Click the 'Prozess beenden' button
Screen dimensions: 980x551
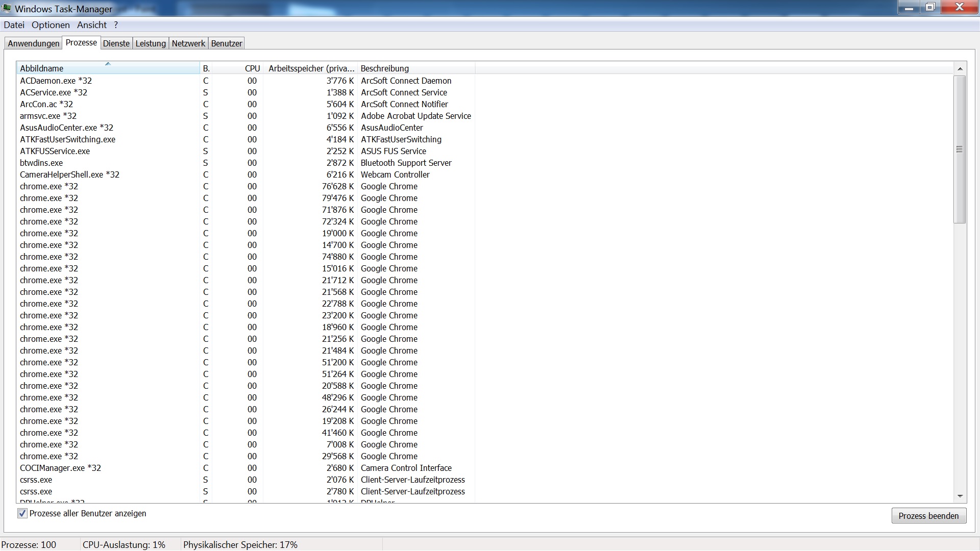tap(928, 516)
